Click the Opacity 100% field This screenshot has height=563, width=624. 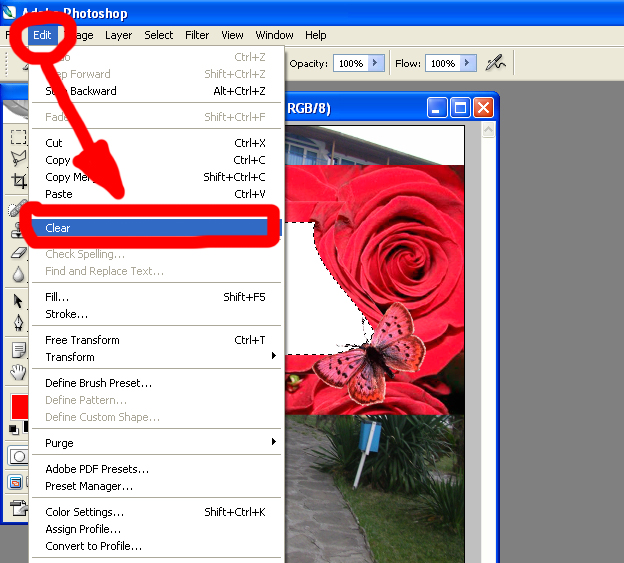[x=351, y=63]
